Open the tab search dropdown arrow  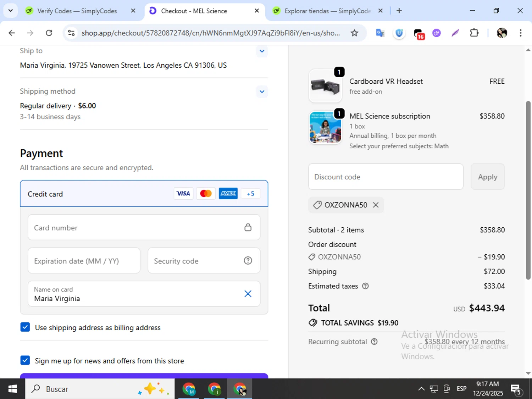click(x=11, y=11)
